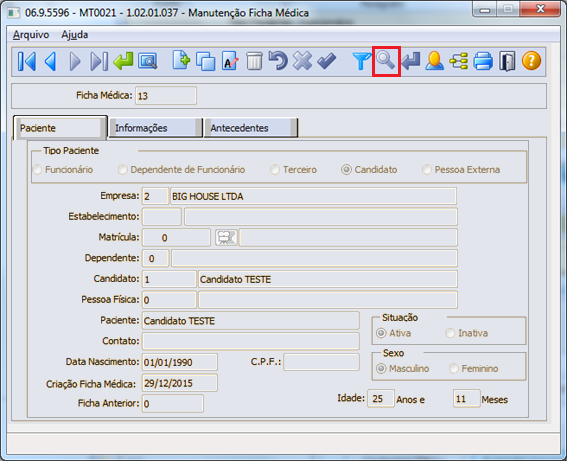Open the Ajuda menu
568x463 pixels.
[x=75, y=35]
